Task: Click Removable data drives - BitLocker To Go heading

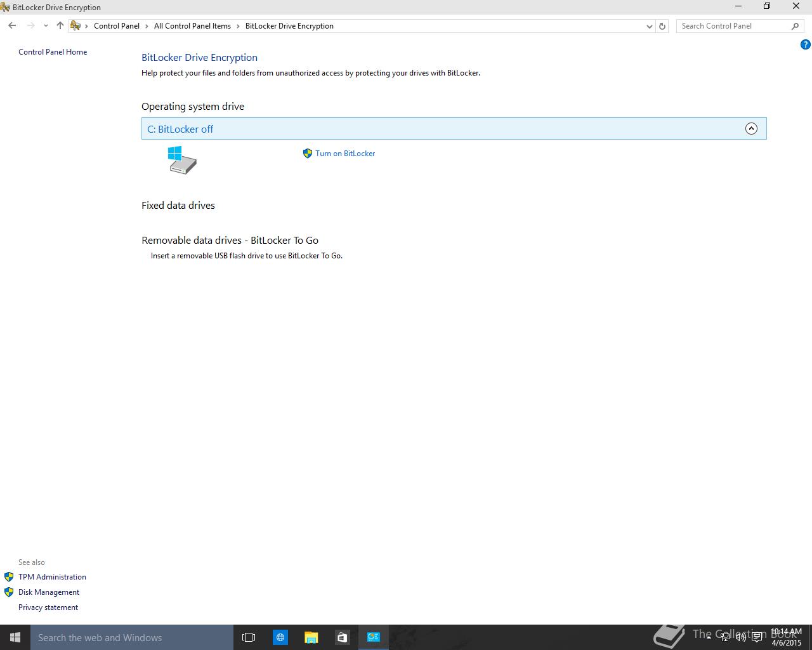Action: [x=230, y=241]
